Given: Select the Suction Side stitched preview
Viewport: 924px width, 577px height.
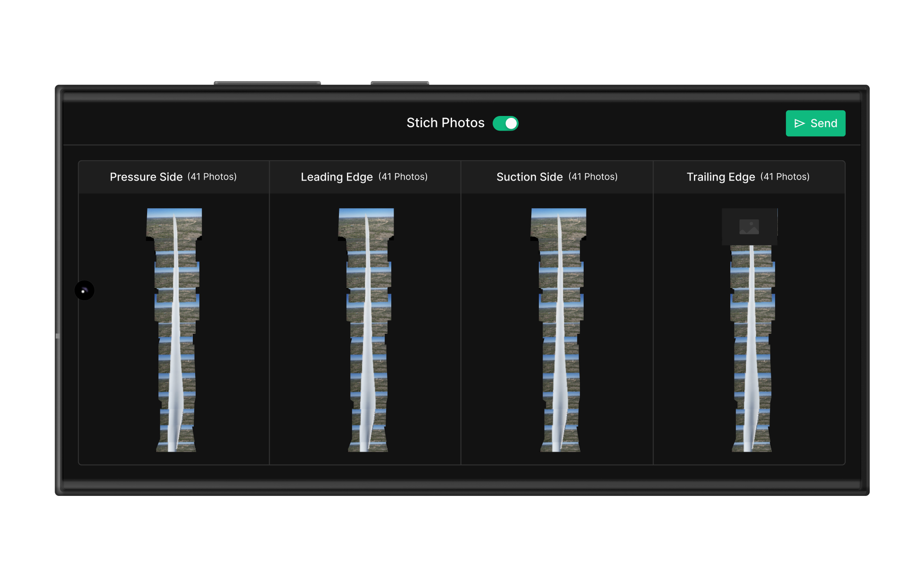Looking at the screenshot, I should pyautogui.click(x=558, y=330).
